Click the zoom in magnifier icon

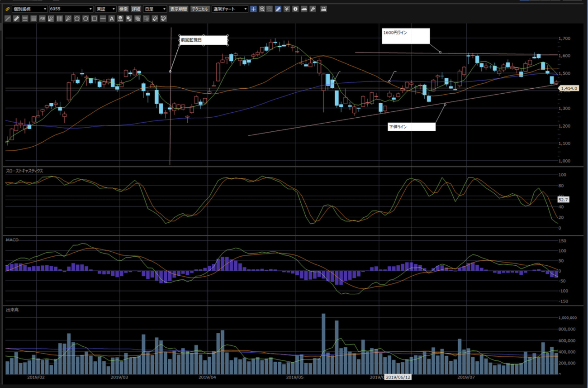pyautogui.click(x=262, y=9)
